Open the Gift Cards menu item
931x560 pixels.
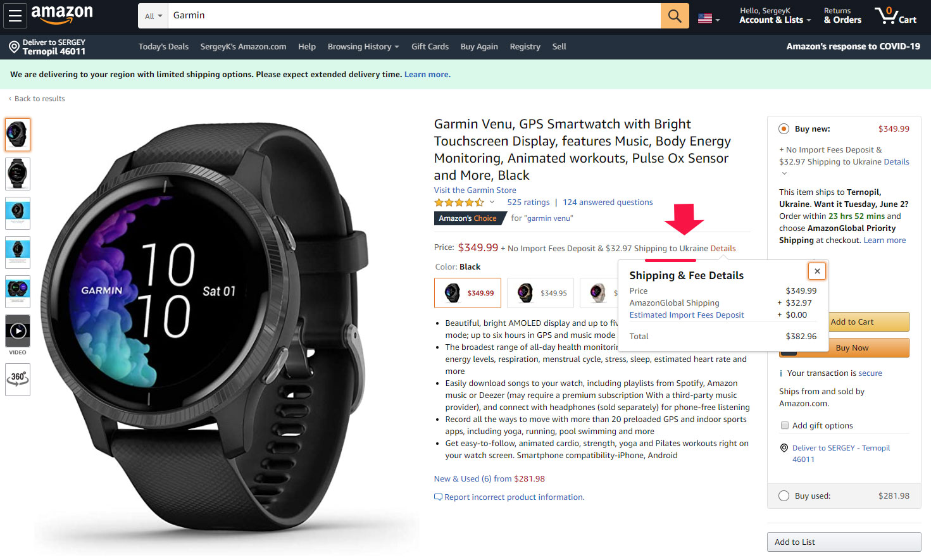pyautogui.click(x=430, y=47)
